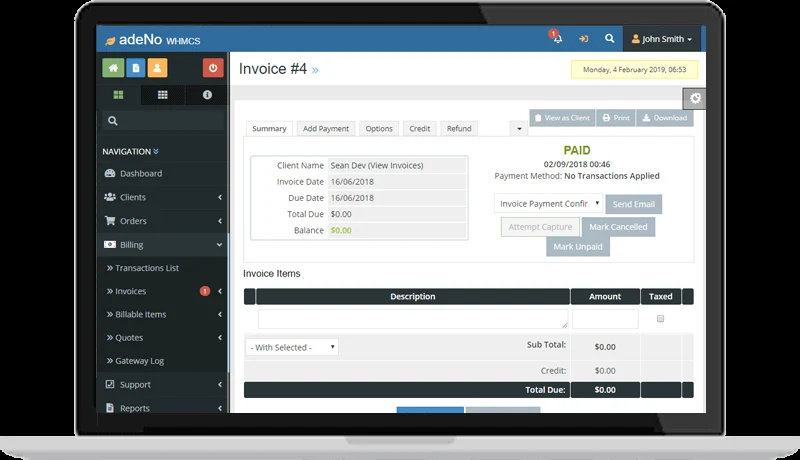The width and height of the screenshot is (800, 460).
Task: Collapse the Billing menu
Action: click(162, 245)
